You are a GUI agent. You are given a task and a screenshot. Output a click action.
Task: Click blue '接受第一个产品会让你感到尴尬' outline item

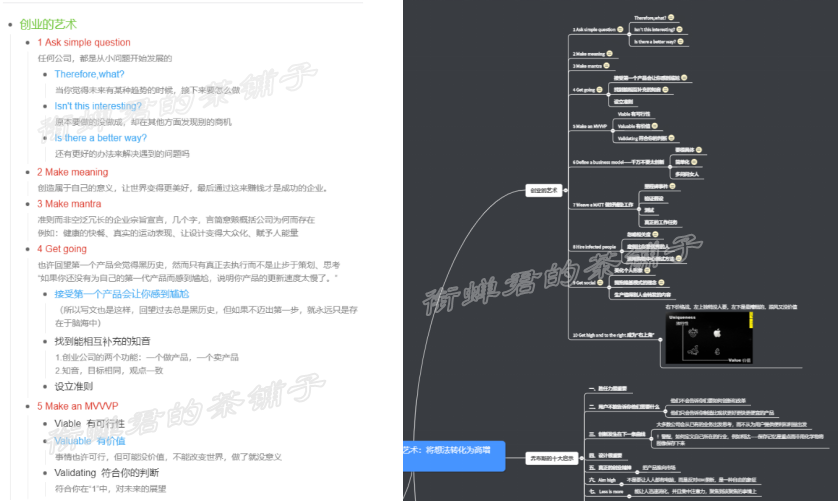pos(122,294)
